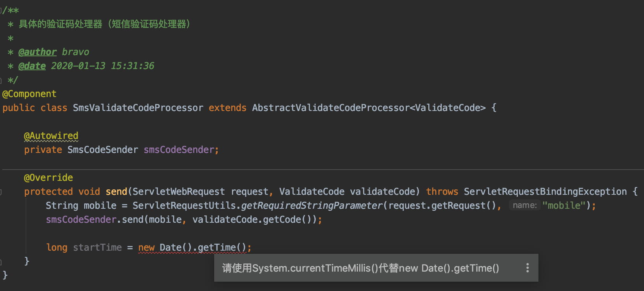Click the @Autowired annotation with warning underline
Image resolution: width=644 pixels, height=291 pixels.
(x=51, y=136)
